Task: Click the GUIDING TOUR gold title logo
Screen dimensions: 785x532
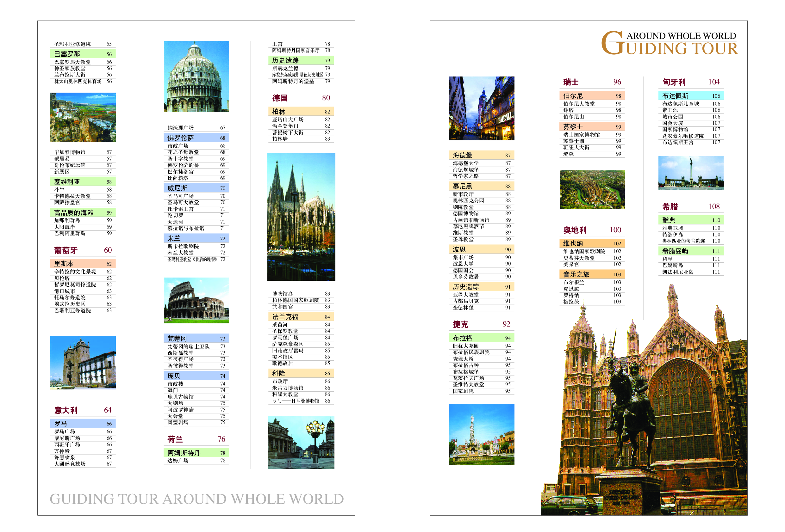Action: [x=670, y=43]
